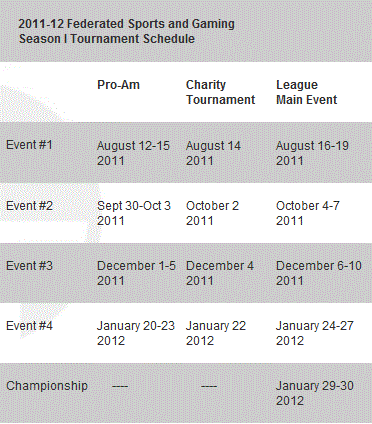The height and width of the screenshot is (424, 372).
Task: Click the January 20-23 2012 cell
Action: [136, 333]
